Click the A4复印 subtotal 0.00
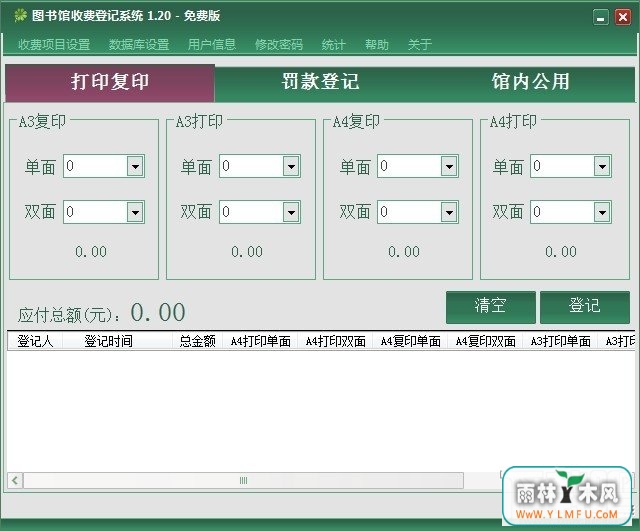640x531 pixels. coord(404,252)
